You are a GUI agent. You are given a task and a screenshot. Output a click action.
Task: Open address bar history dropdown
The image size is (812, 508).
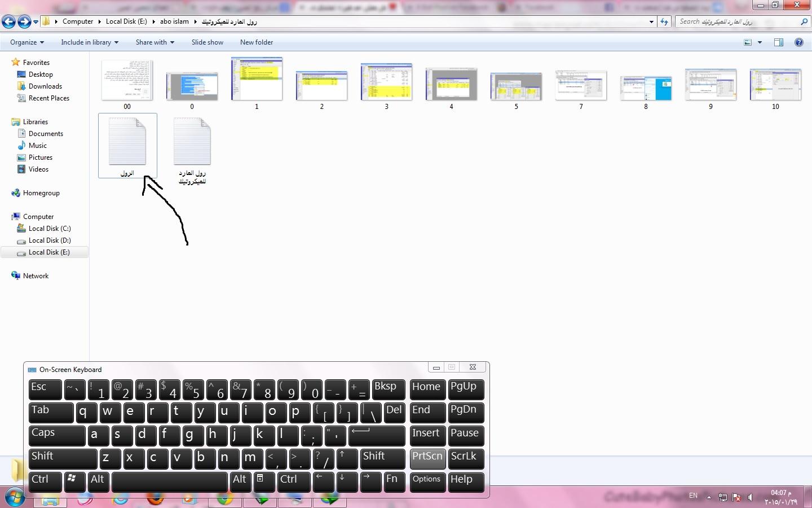[x=651, y=21]
